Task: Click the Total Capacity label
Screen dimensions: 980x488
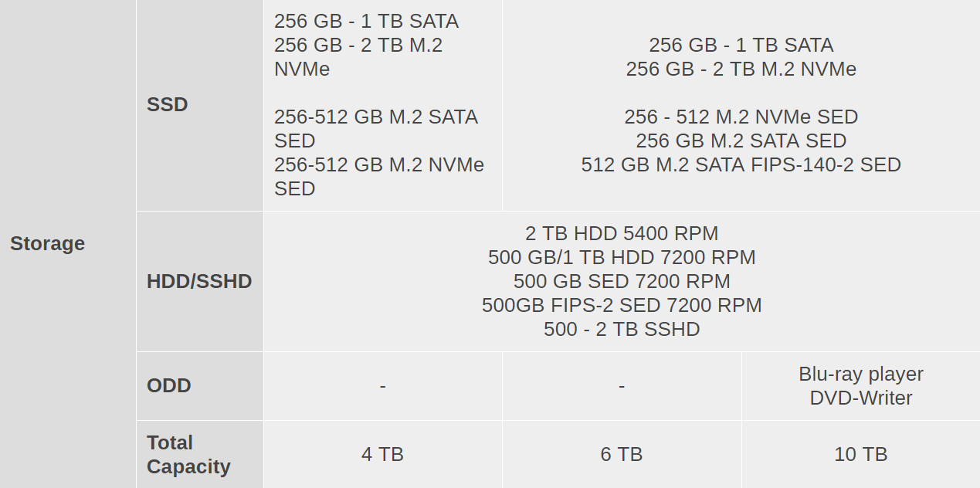Action: click(x=188, y=455)
